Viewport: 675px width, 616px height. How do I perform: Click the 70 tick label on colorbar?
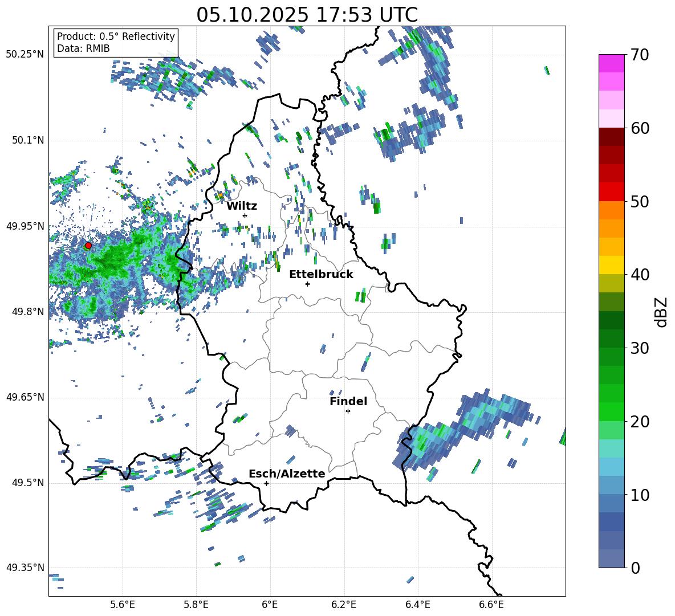[640, 55]
